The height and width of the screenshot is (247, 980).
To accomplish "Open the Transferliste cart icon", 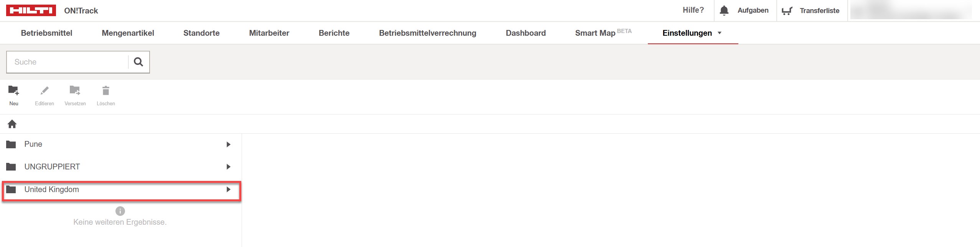I will tap(787, 11).
